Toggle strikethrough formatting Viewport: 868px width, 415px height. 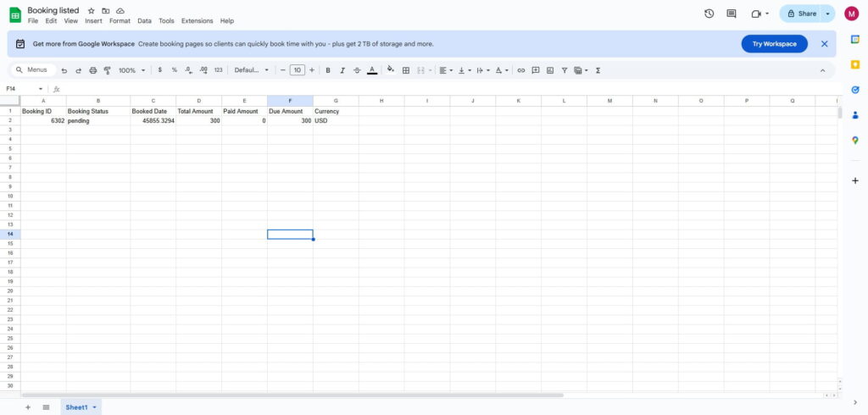pos(357,70)
